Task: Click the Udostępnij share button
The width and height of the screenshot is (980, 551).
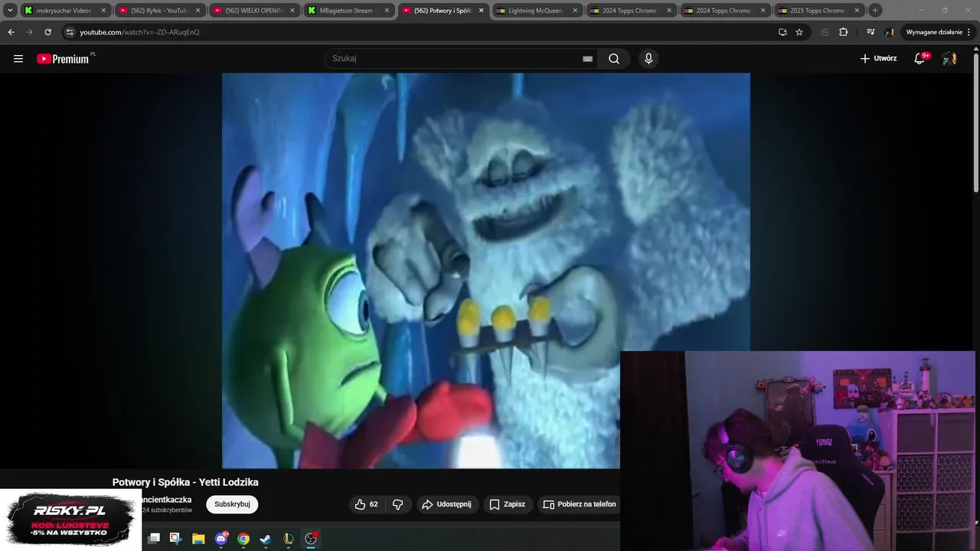Action: click(x=448, y=504)
